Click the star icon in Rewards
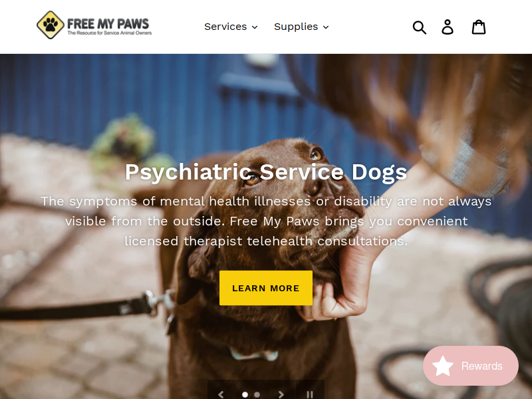The height and width of the screenshot is (399, 532). pos(443,366)
